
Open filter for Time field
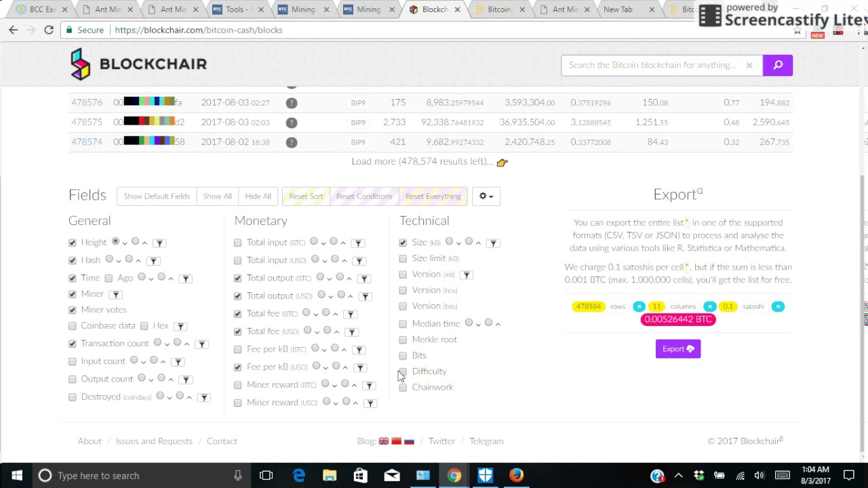pos(185,279)
